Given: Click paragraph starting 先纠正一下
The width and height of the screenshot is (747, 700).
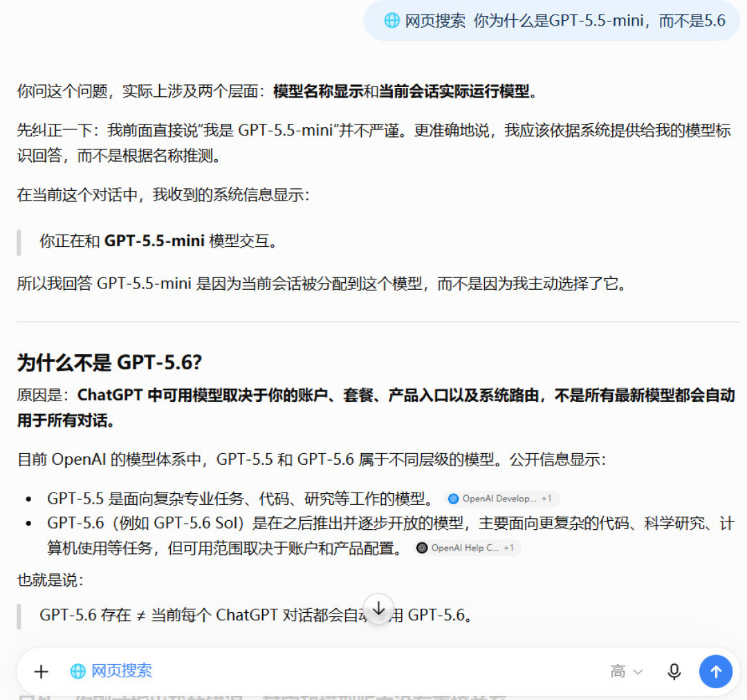Looking at the screenshot, I should click(374, 142).
